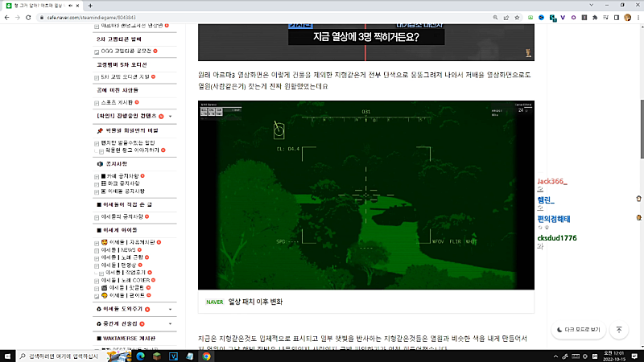Open the NAVER 열상 패치 이후 변화 link
This screenshot has height=362, width=644.
point(255,302)
